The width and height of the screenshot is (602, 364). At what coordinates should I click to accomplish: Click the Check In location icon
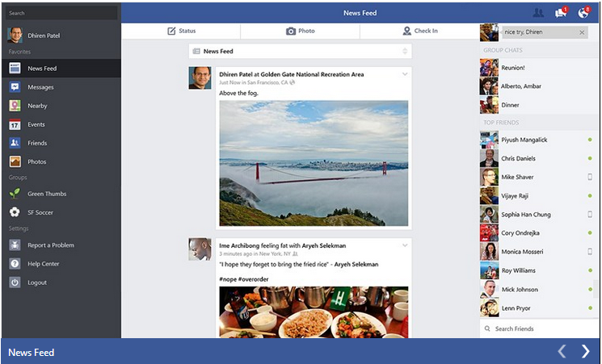[407, 31]
